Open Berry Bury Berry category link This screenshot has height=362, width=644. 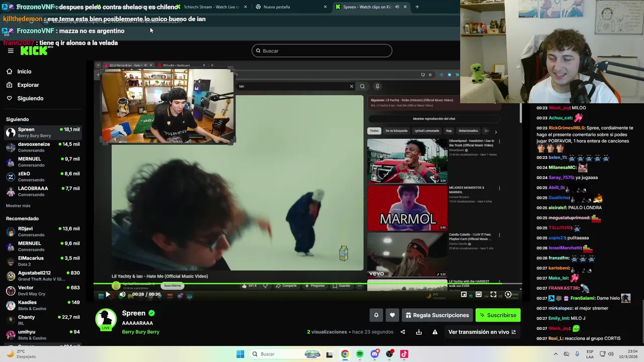click(140, 332)
